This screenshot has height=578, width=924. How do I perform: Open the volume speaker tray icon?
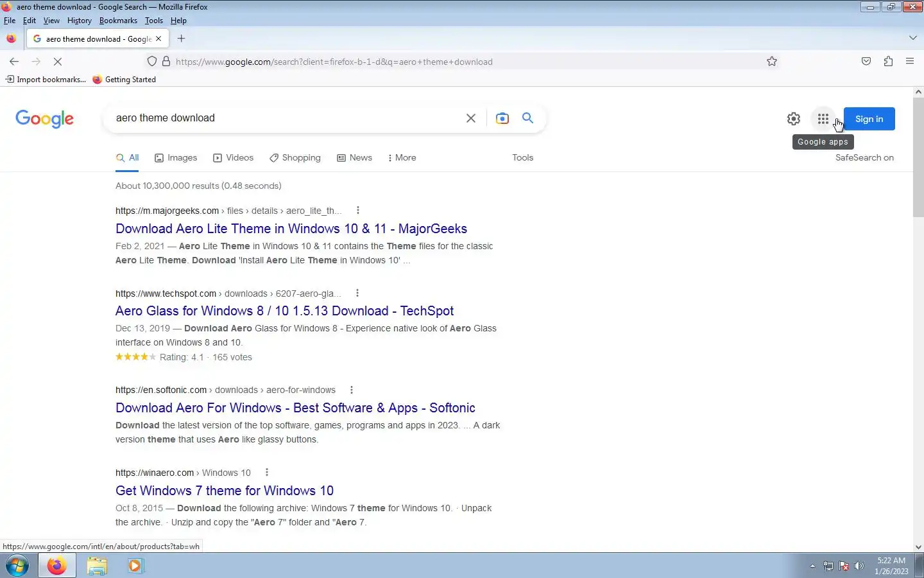(859, 566)
